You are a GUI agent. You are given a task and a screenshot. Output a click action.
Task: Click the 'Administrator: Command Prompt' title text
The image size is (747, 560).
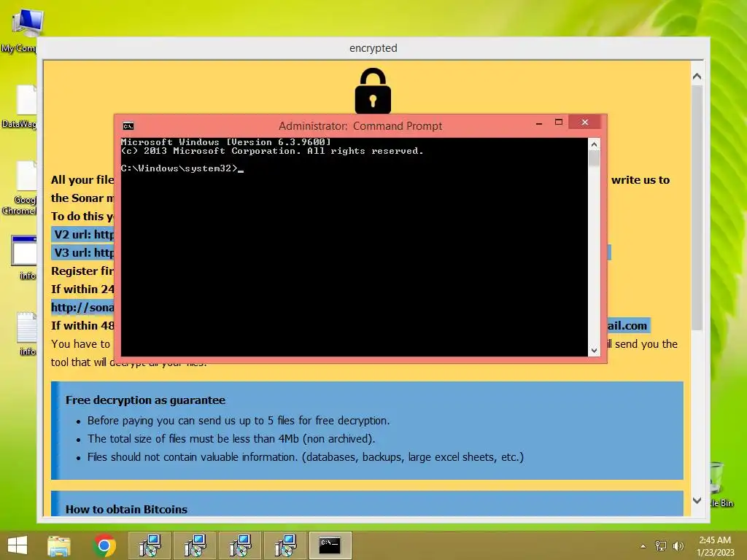[x=360, y=126]
